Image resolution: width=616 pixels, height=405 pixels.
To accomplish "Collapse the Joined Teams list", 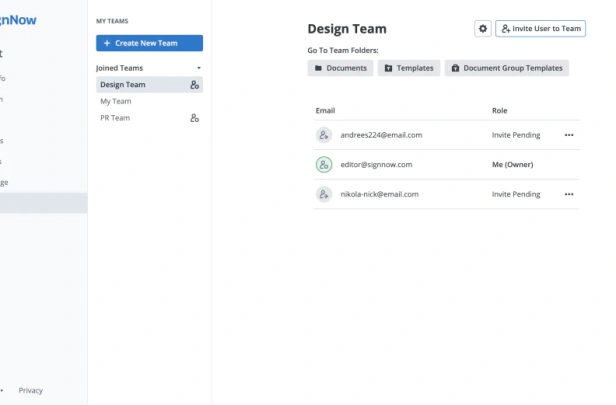I will [199, 68].
